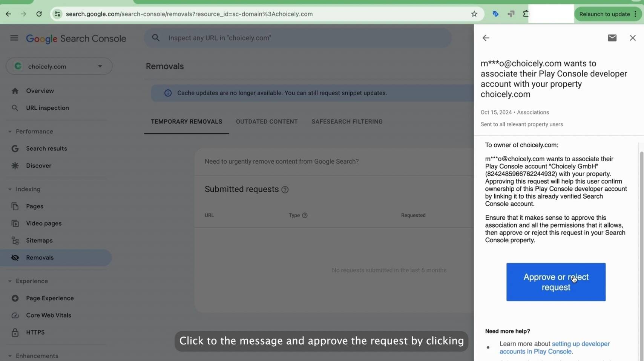Open the Pages indexing report
The image size is (644, 361).
pos(34,206)
